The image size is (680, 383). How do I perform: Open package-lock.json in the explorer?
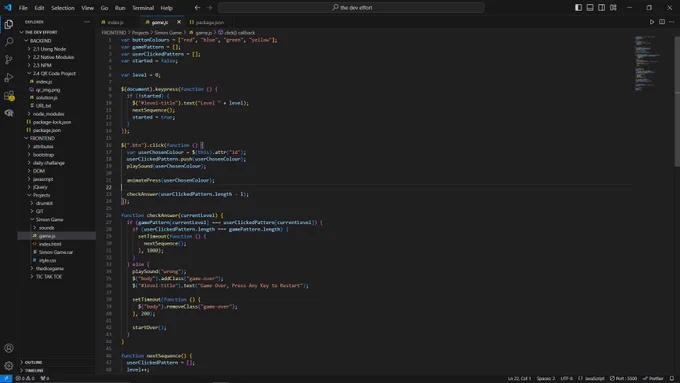click(x=52, y=122)
